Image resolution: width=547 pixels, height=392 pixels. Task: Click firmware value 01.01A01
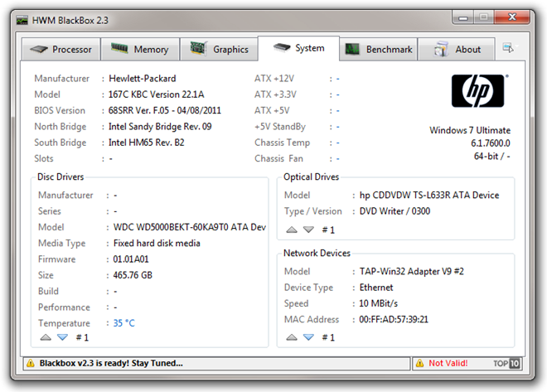131,259
